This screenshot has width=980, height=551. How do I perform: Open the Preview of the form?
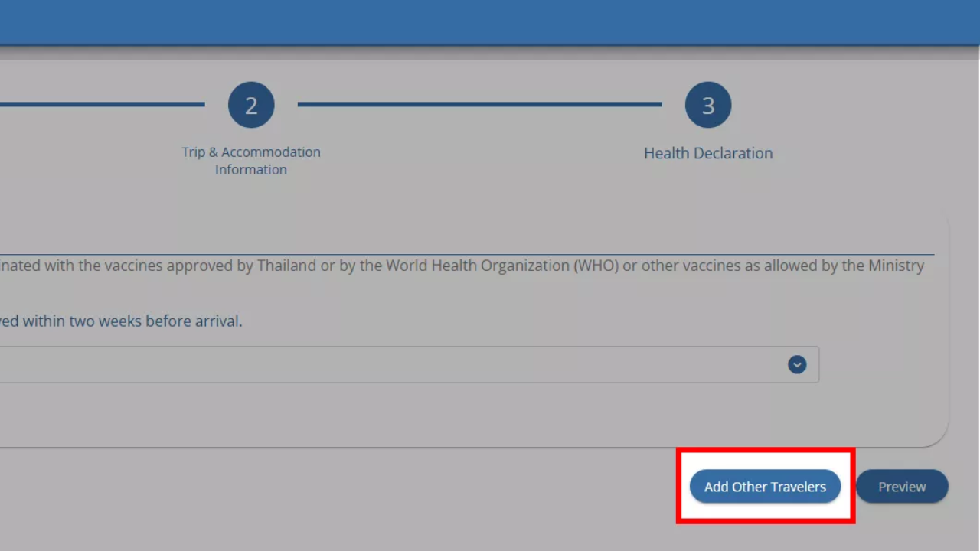902,487
